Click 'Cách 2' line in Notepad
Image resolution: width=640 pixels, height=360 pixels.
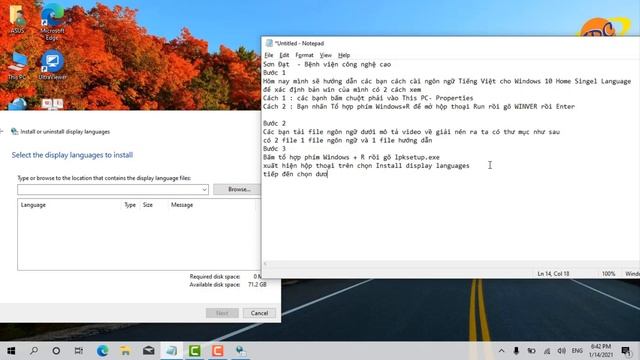click(x=419, y=107)
